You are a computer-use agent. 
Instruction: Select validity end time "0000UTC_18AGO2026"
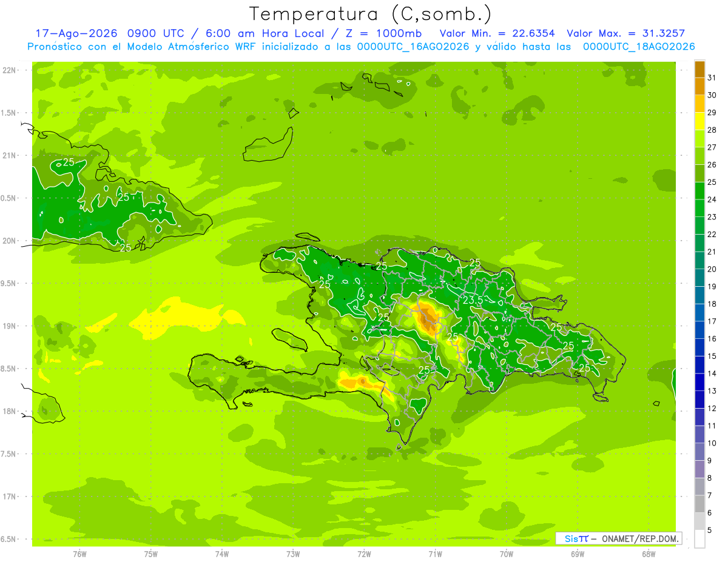click(x=639, y=47)
